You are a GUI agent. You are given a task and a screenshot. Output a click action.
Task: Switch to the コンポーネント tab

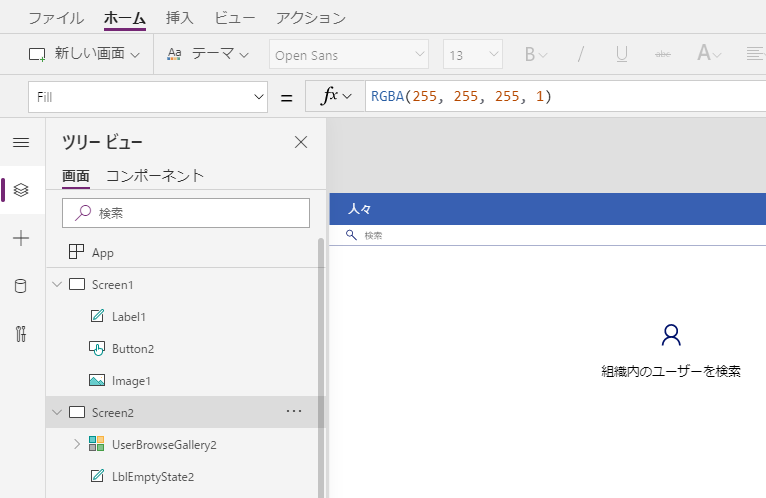click(155, 176)
